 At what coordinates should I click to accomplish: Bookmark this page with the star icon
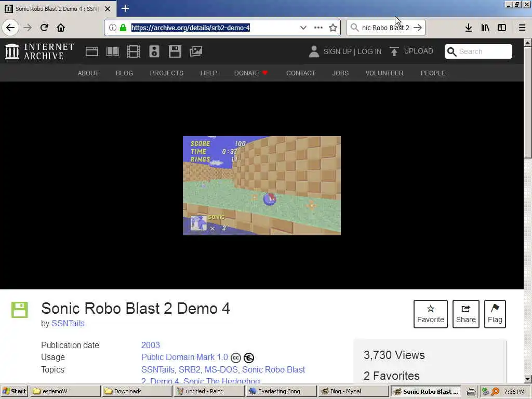[333, 28]
